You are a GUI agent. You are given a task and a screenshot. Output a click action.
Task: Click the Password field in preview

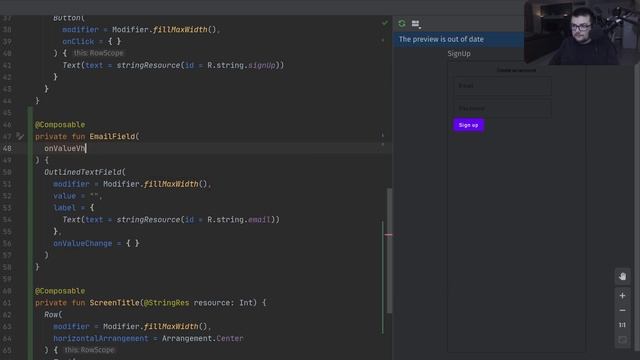tap(503, 108)
